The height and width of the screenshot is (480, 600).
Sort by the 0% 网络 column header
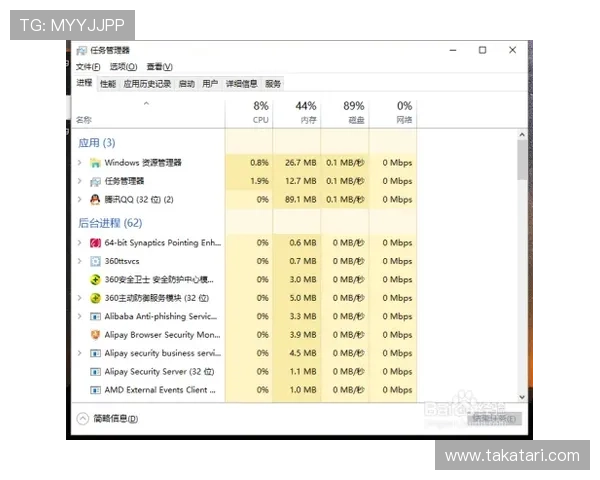393,113
